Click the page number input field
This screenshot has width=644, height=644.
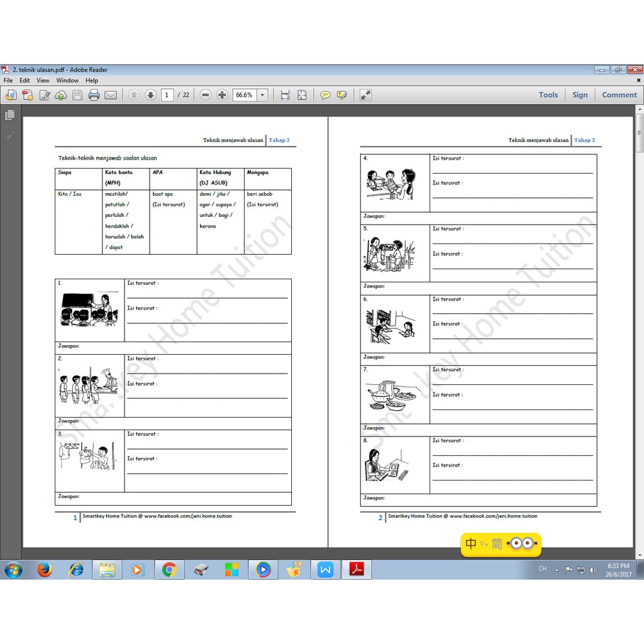tap(167, 95)
